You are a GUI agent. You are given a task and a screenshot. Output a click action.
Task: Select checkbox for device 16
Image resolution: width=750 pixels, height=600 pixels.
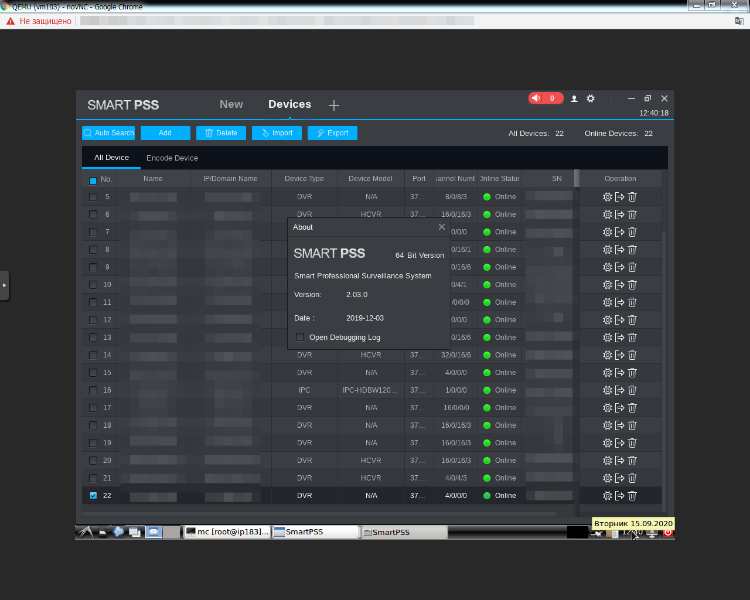(93, 390)
